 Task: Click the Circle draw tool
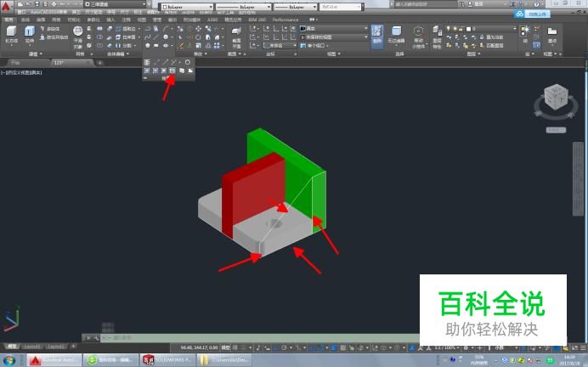[x=166, y=37]
